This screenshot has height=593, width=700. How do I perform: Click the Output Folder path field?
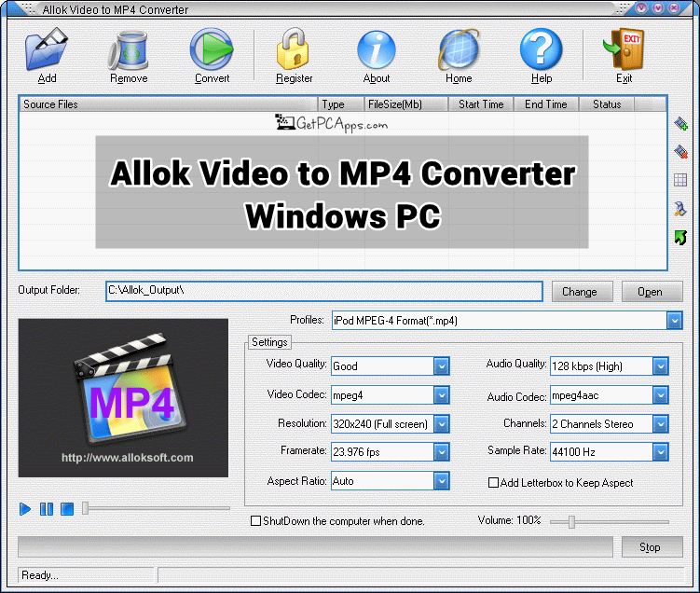324,291
